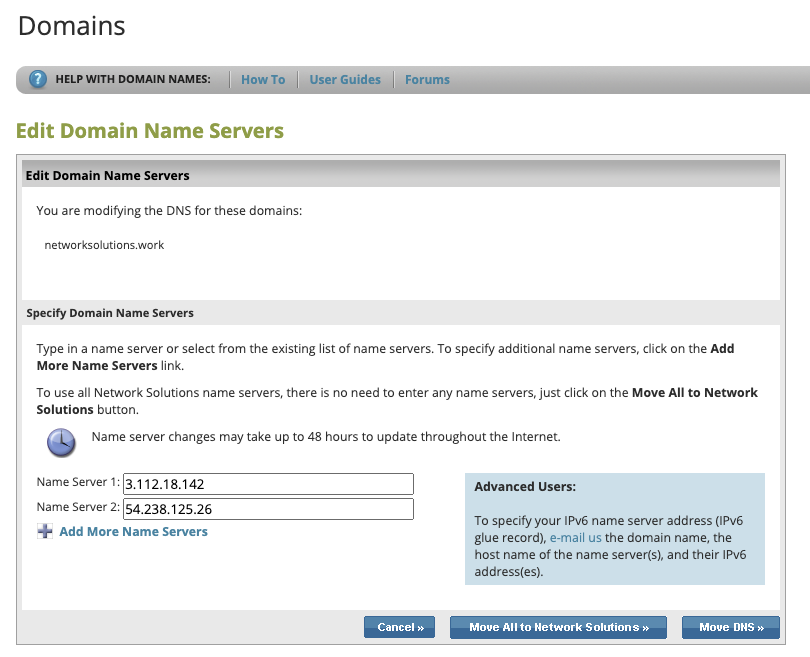The image size is (810, 657).
Task: Open the User Guides link
Action: (345, 80)
